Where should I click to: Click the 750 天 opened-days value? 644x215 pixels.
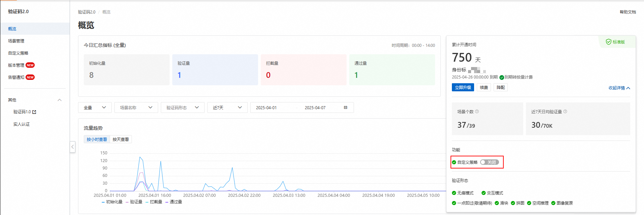point(466,58)
